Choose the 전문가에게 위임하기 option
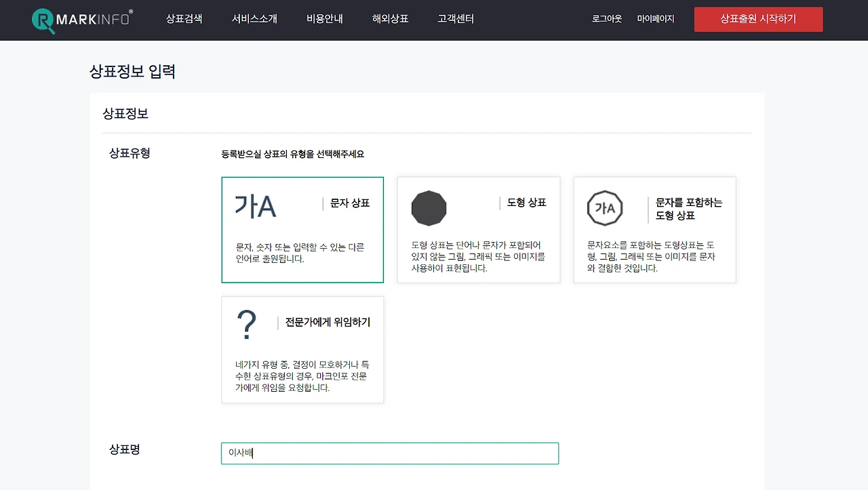868x490 pixels. coord(302,350)
